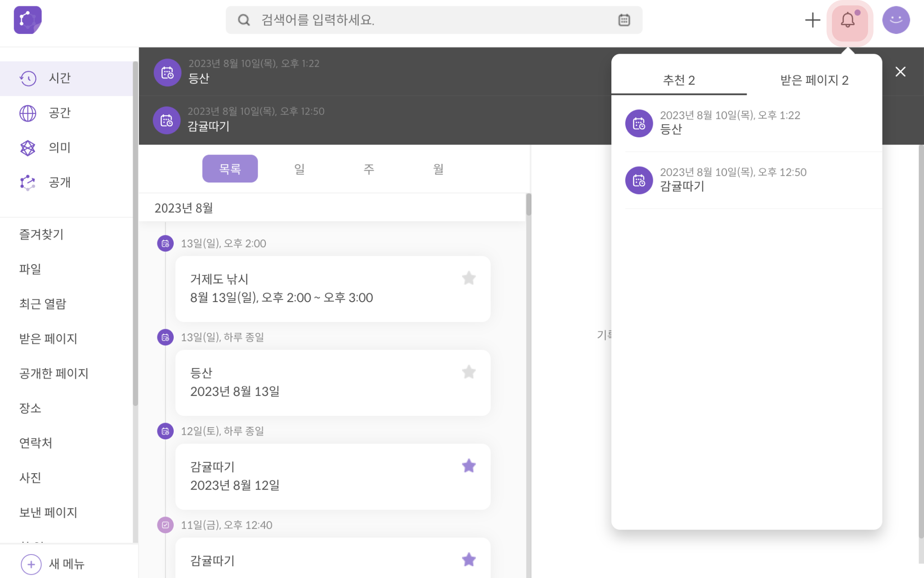This screenshot has height=578, width=924.
Task: Open the calendar icon in search bar
Action: pyautogui.click(x=624, y=20)
